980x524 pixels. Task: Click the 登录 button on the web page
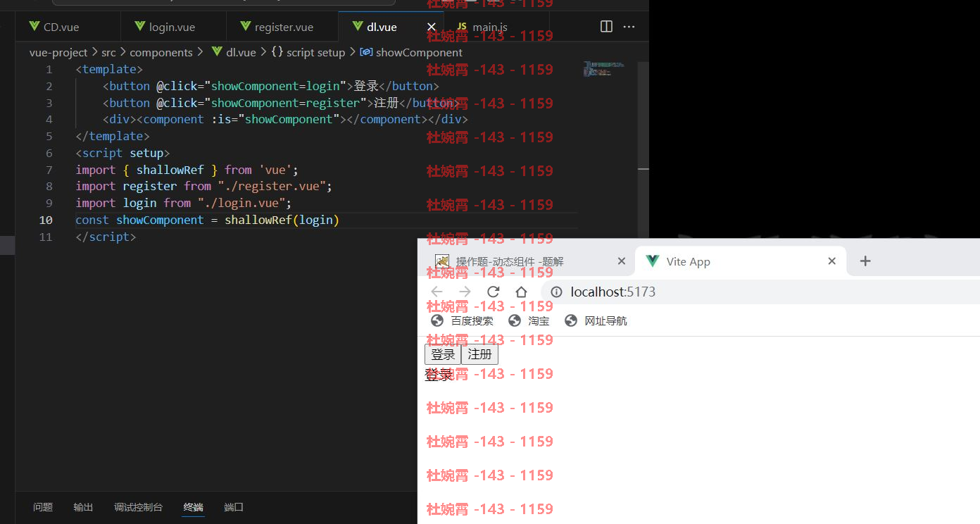tap(443, 354)
